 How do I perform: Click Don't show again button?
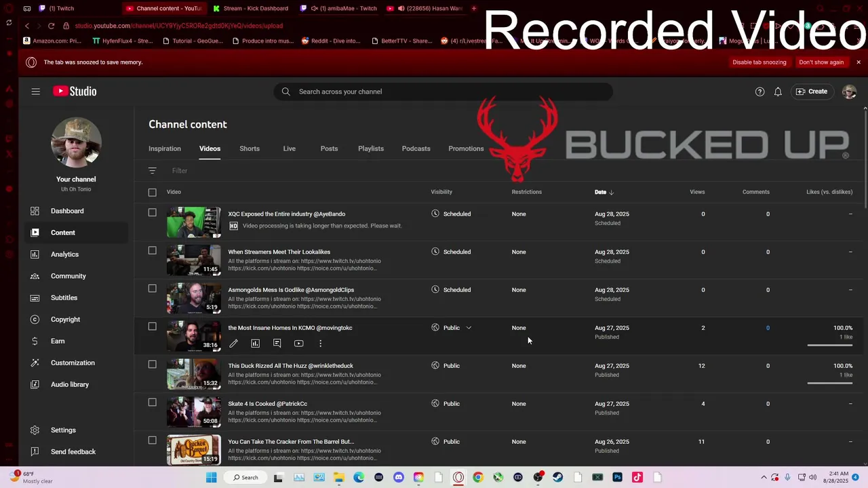pyautogui.click(x=821, y=62)
